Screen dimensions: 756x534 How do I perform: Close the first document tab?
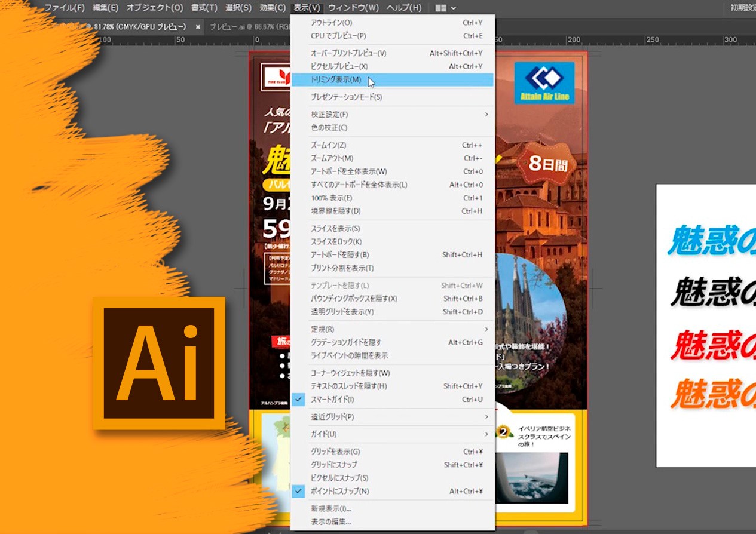(x=198, y=27)
